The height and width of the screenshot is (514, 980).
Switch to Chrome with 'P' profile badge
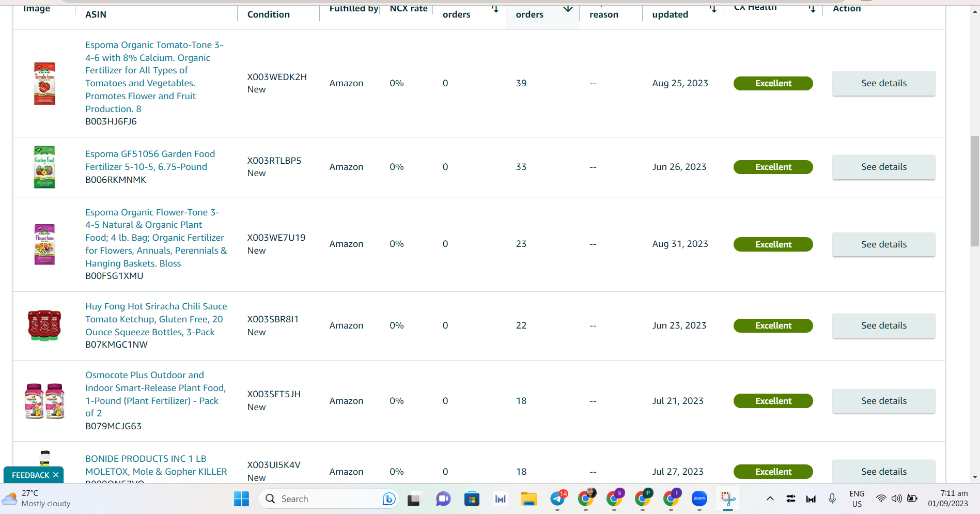click(643, 499)
